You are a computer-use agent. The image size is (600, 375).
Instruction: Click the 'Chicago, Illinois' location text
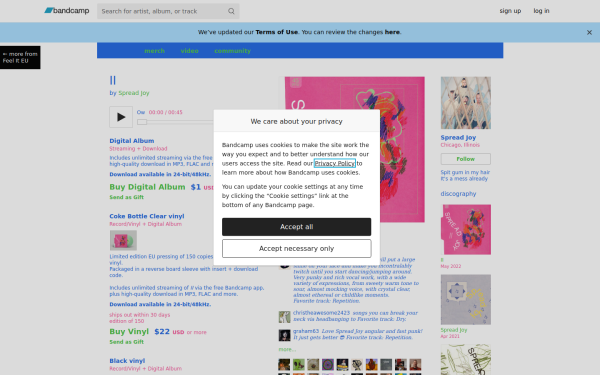coord(460,145)
